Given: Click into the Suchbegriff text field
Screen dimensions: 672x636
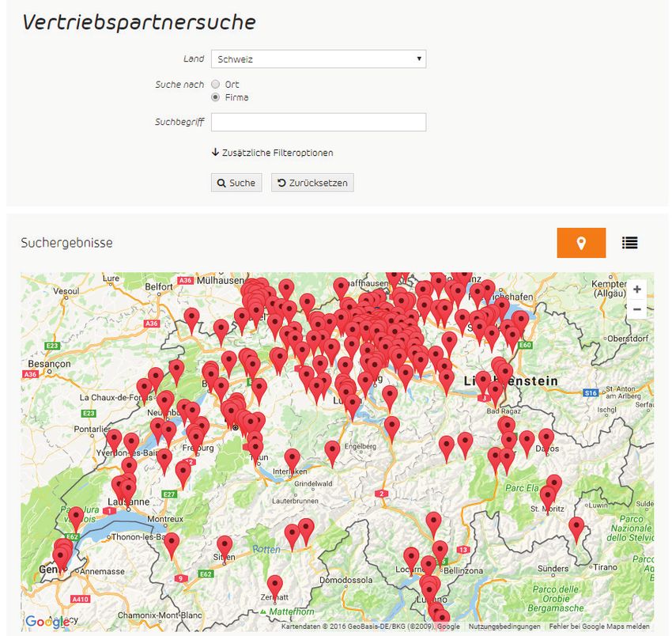Looking at the screenshot, I should tap(318, 122).
